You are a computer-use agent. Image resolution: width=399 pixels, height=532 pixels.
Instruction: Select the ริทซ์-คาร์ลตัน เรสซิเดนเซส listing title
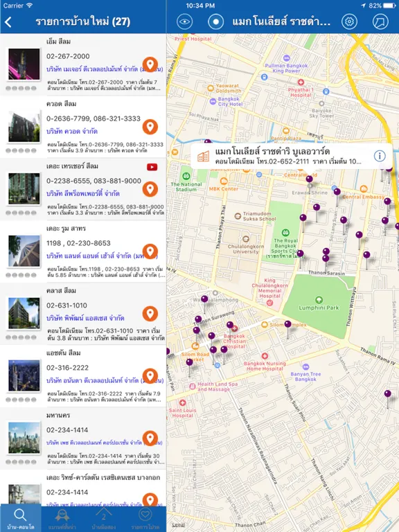(x=103, y=478)
